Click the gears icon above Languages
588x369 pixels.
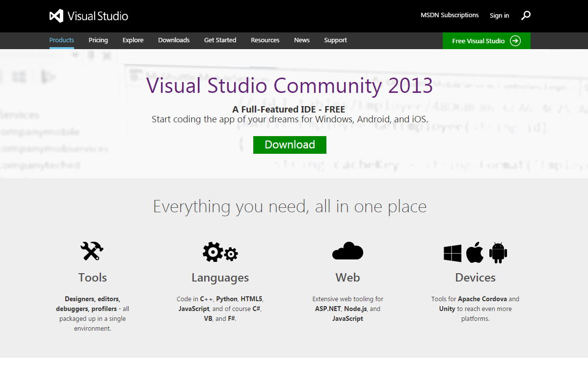(220, 252)
